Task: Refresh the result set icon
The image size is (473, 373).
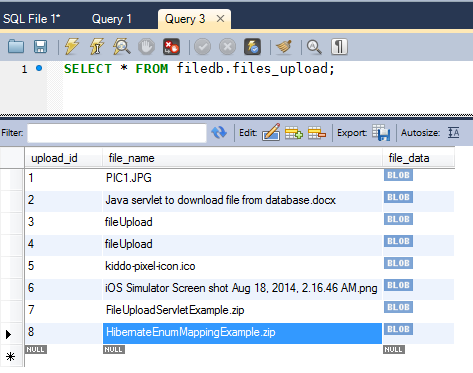Action: click(x=219, y=133)
